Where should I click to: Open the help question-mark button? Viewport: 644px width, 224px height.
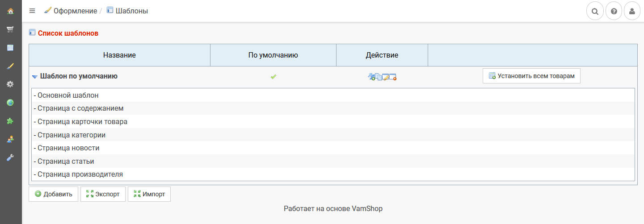pos(614,11)
